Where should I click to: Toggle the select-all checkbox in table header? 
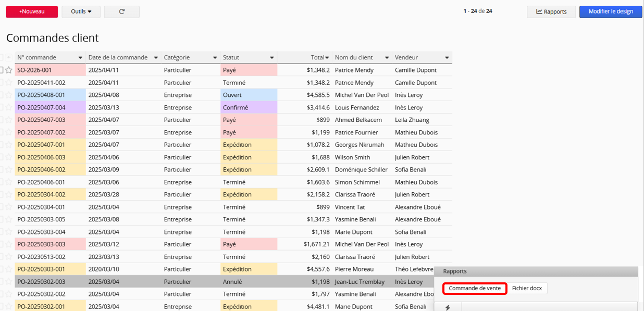coord(2,57)
